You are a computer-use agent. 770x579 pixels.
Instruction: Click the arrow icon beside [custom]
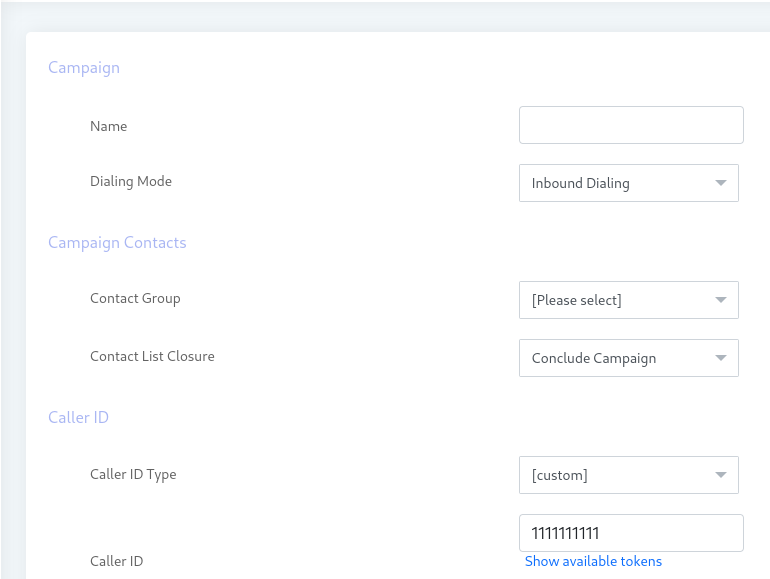[721, 475]
